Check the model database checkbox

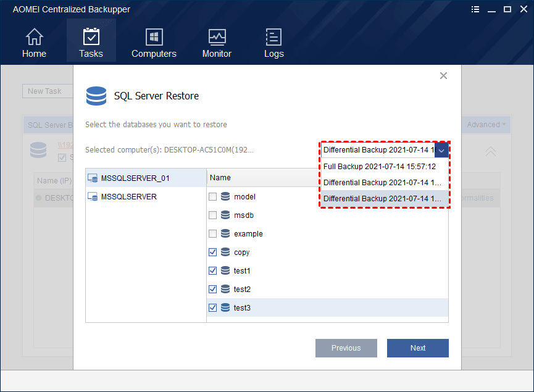coord(212,196)
